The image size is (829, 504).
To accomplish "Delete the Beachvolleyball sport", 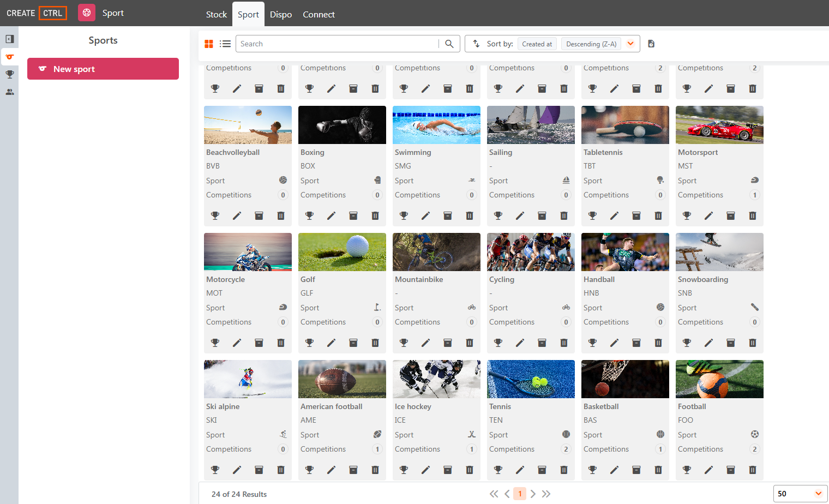I will tap(281, 215).
